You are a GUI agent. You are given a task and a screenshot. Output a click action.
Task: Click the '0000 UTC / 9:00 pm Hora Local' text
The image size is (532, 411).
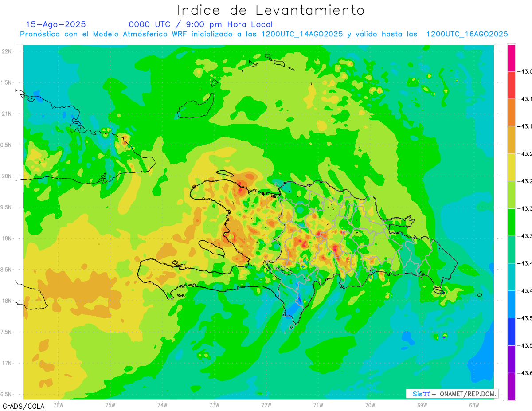pos(201,24)
